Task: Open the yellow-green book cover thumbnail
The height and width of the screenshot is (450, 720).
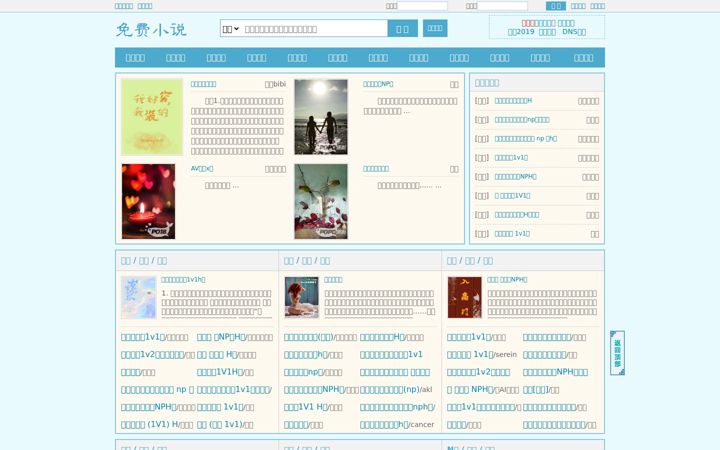Action: [152, 117]
